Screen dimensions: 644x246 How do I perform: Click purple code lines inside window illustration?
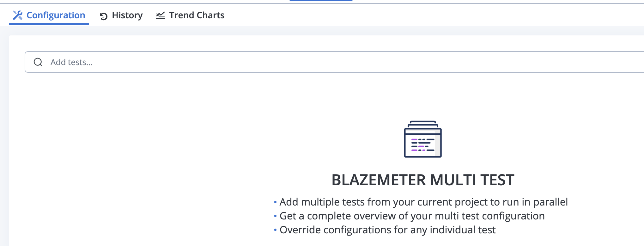coord(418,145)
